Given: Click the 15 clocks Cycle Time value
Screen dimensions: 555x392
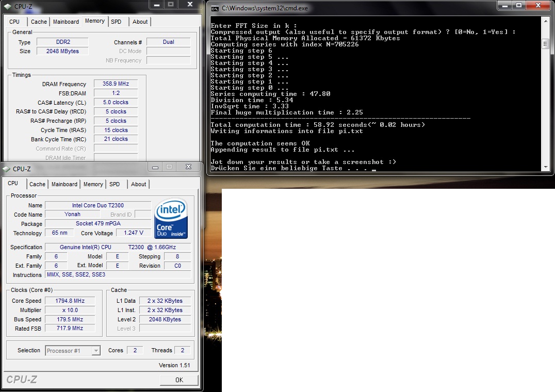Looking at the screenshot, I should click(x=116, y=130).
